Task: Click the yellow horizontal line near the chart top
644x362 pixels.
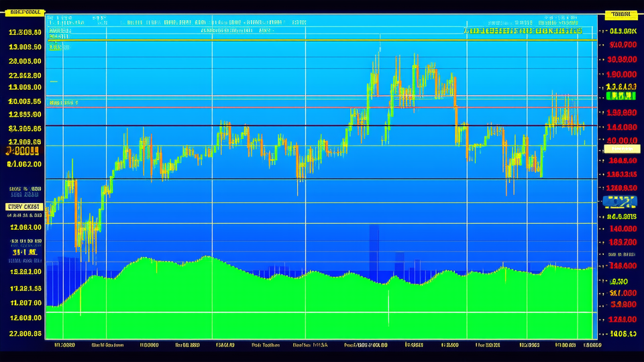Action: point(321,40)
